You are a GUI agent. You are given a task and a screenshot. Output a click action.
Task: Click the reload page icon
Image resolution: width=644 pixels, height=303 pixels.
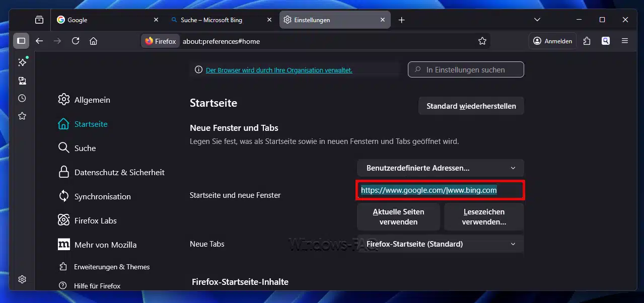(76, 41)
